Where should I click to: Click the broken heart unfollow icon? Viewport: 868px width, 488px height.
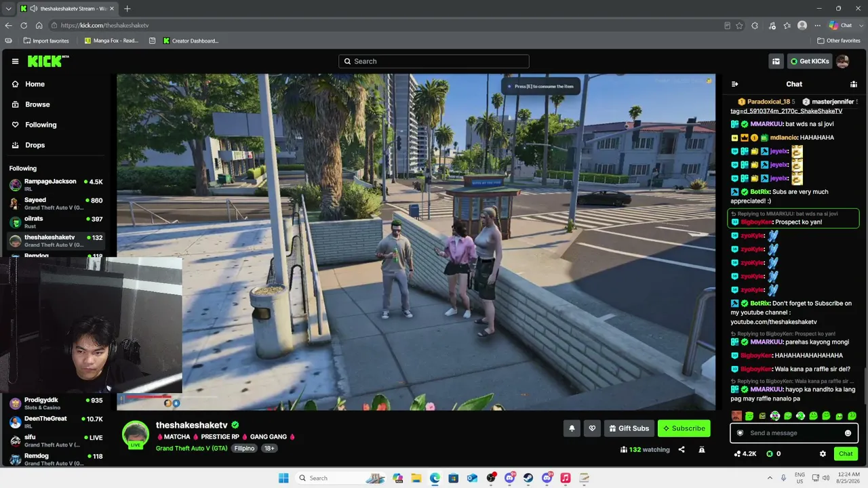click(592, 428)
